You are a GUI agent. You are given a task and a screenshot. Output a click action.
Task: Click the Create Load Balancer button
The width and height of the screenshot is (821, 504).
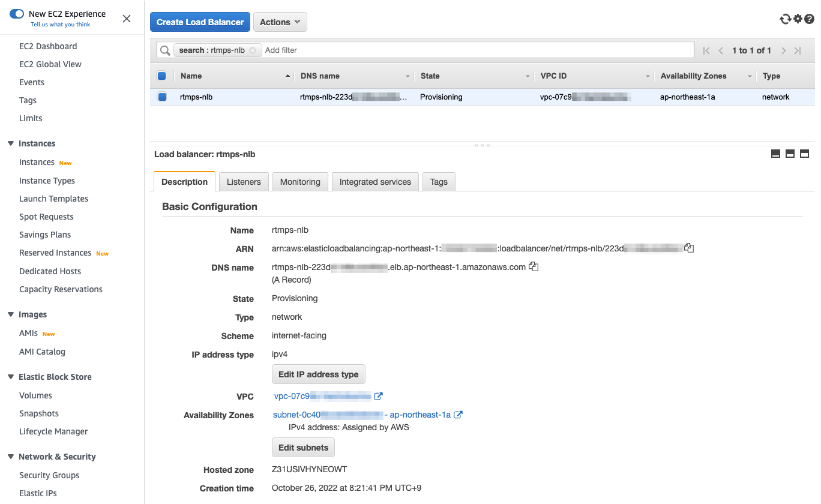point(200,22)
